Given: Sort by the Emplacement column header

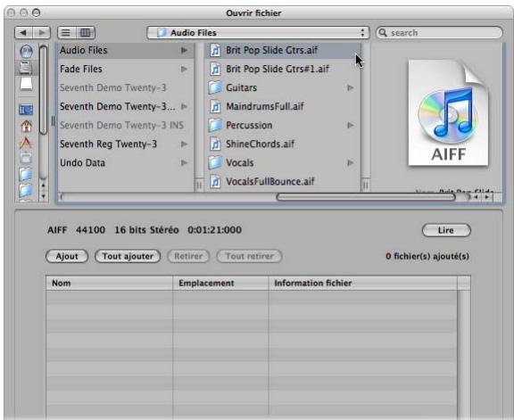Looking at the screenshot, I should click(220, 283).
